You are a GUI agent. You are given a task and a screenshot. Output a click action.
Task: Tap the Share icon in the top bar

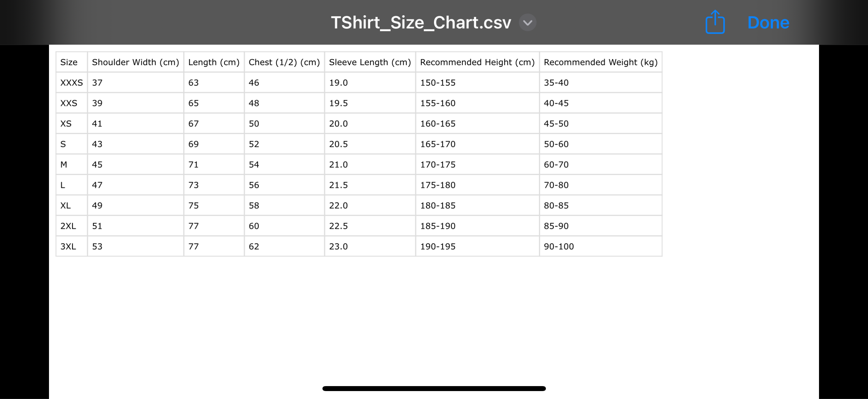pyautogui.click(x=715, y=22)
